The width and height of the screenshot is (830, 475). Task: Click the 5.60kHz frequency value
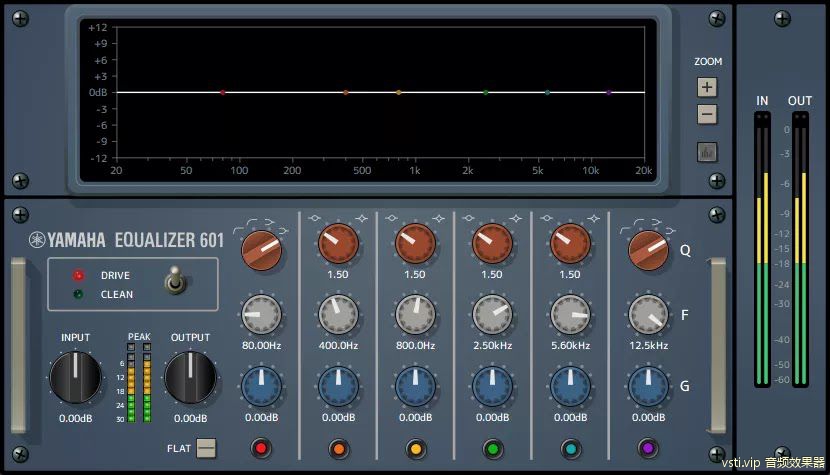click(570, 345)
